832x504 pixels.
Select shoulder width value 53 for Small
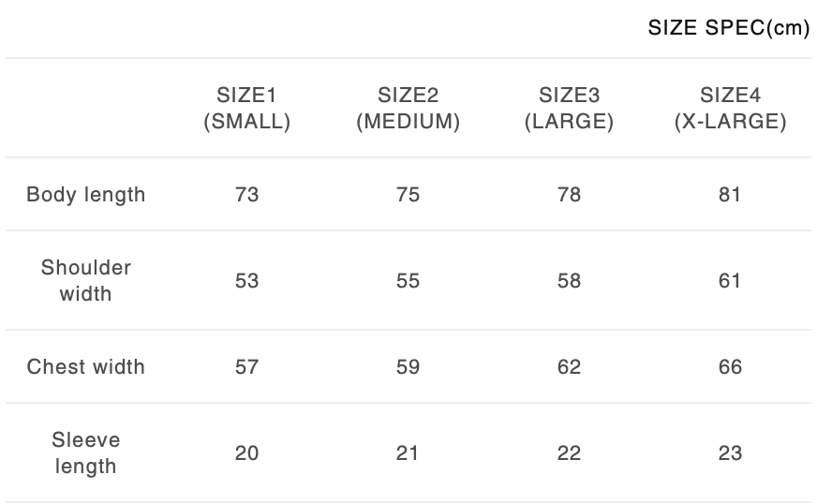pyautogui.click(x=247, y=281)
